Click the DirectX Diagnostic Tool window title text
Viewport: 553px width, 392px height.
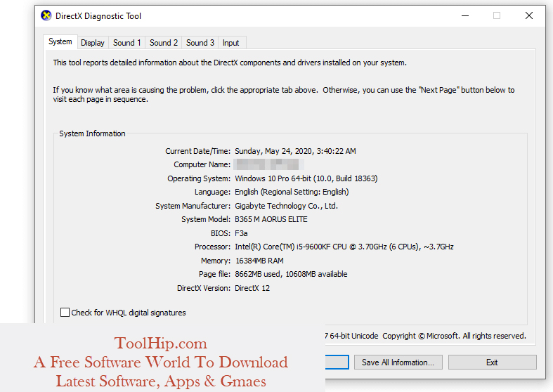pyautogui.click(x=98, y=16)
